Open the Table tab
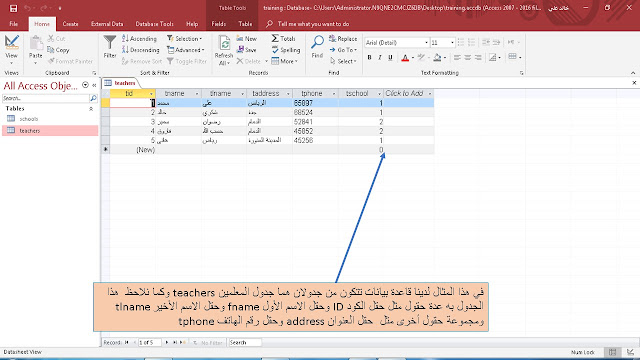640x360 pixels. click(245, 24)
